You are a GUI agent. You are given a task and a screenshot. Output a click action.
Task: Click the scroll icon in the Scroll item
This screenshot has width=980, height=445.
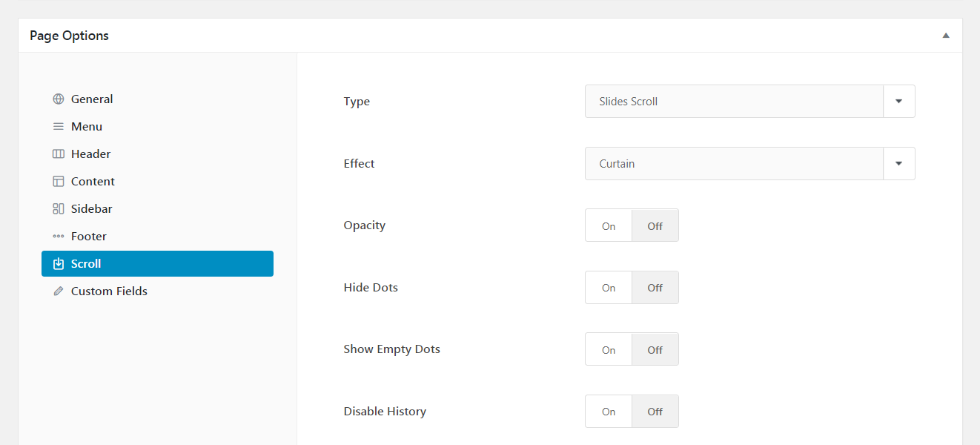point(59,263)
